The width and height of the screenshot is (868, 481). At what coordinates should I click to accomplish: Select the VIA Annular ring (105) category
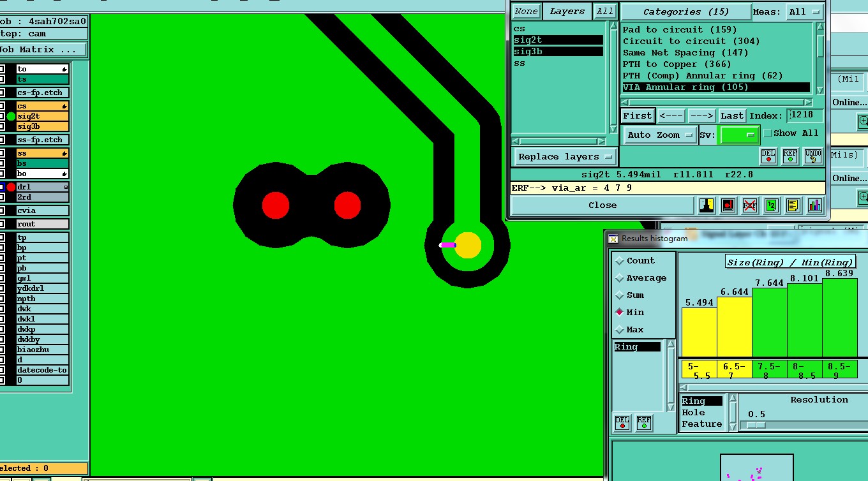click(716, 87)
